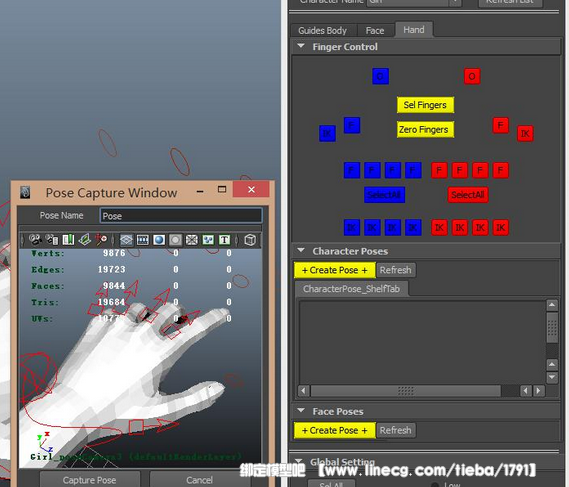
Task: Collapse the Character Poses section
Action: (301, 250)
